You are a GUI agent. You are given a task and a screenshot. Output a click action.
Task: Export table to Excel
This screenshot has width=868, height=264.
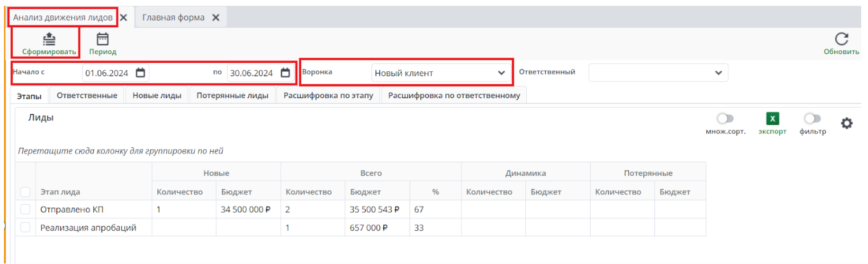tap(772, 119)
